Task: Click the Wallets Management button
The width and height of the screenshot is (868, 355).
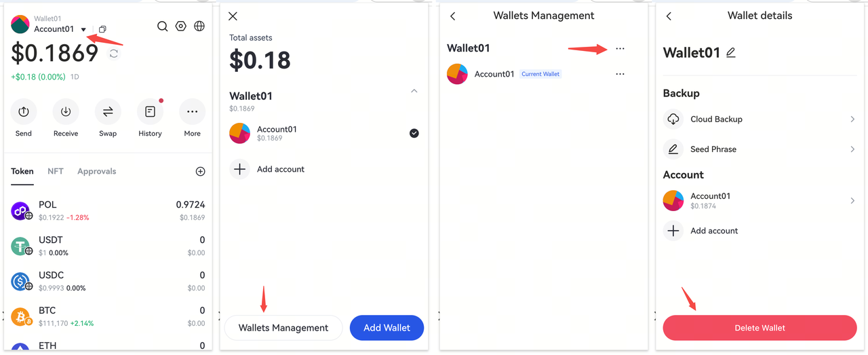Action: click(283, 328)
